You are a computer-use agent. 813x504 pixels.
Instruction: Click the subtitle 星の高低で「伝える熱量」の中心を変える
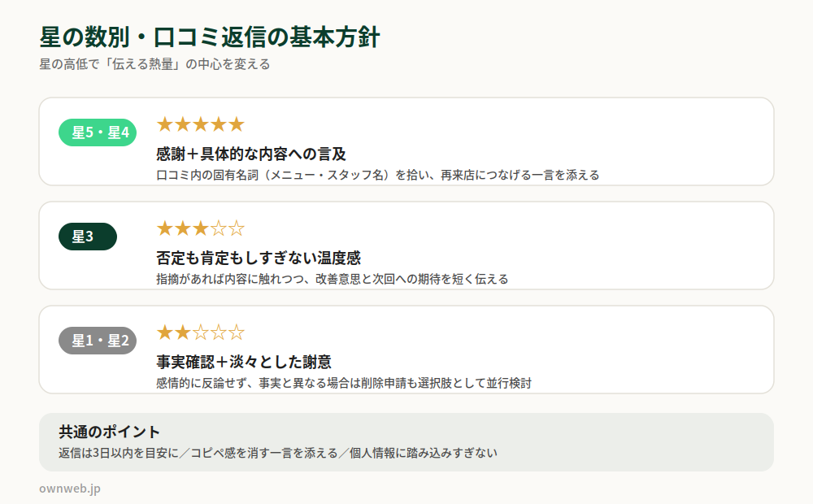[154, 64]
